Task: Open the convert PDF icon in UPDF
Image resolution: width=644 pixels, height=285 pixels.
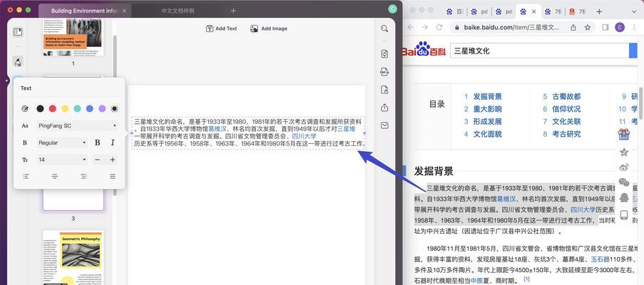Action: point(384,53)
